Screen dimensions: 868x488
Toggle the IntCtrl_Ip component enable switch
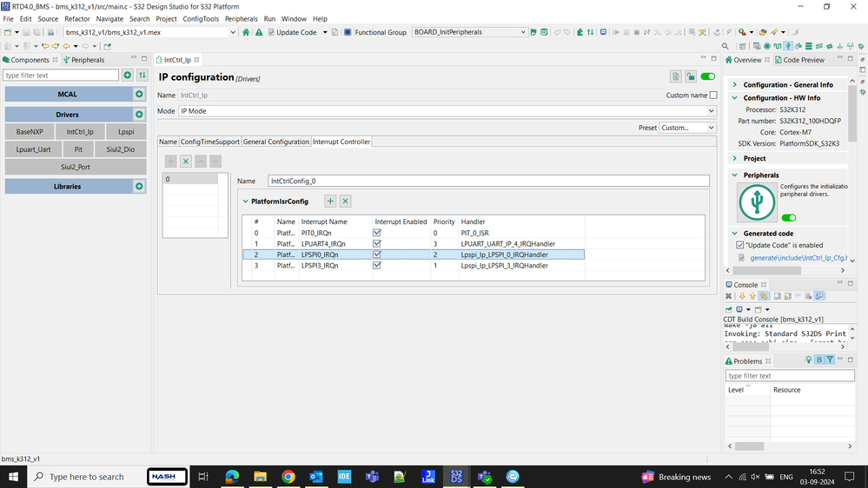pyautogui.click(x=707, y=77)
